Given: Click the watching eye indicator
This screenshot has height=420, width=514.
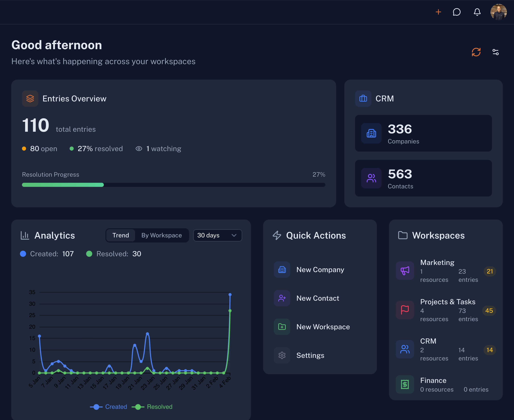Looking at the screenshot, I should [139, 149].
